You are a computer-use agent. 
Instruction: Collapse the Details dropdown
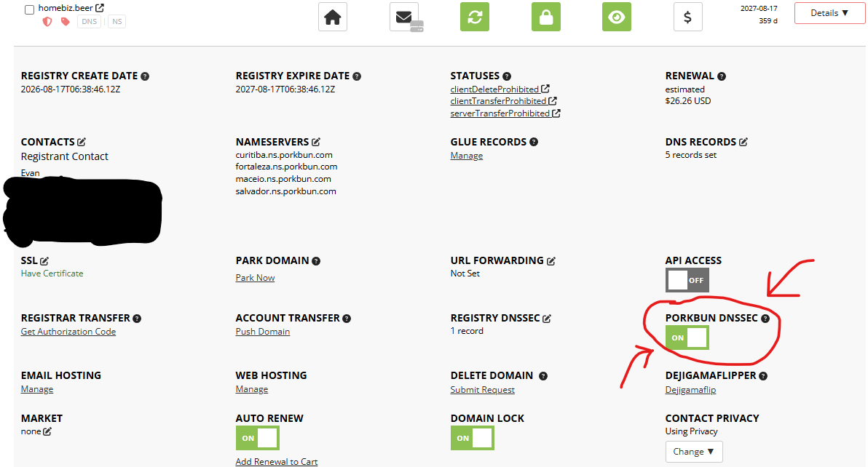click(x=829, y=13)
